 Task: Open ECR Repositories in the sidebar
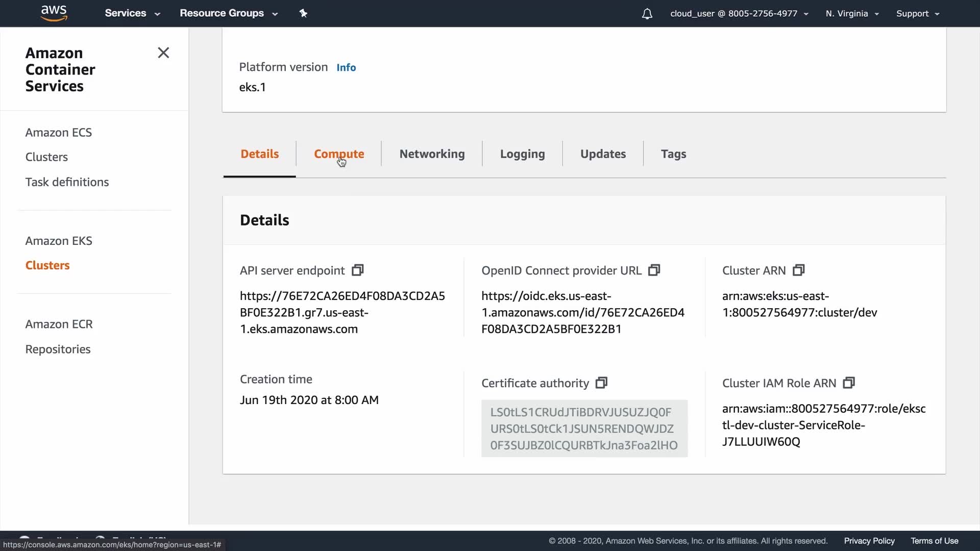[58, 349]
